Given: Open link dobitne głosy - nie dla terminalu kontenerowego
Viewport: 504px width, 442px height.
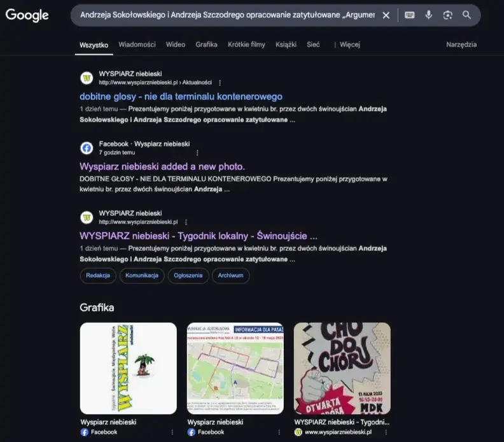Looking at the screenshot, I should (x=181, y=97).
